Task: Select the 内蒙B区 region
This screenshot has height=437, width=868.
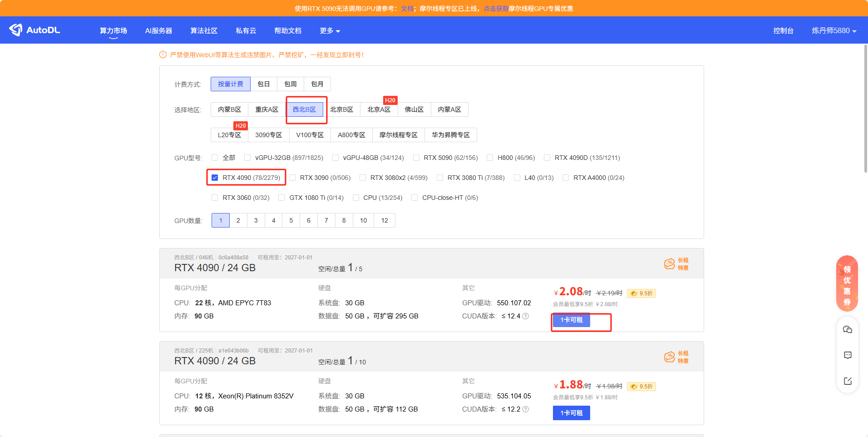Action: [229, 109]
